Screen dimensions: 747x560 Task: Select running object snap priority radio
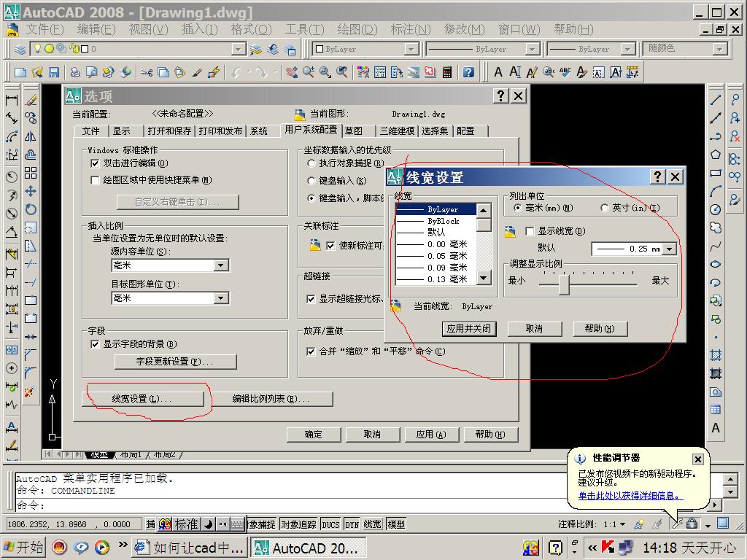pos(311,163)
